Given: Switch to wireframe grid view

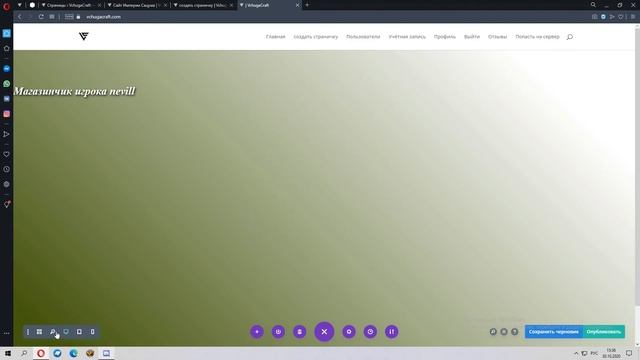Looking at the screenshot, I should coord(39,332).
